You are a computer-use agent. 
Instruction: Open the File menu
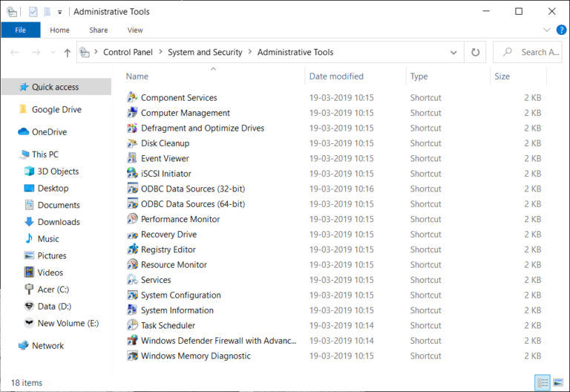21,30
